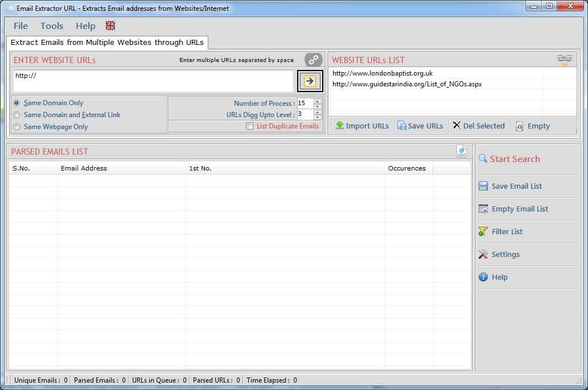588x390 pixels.
Task: Start Search for emails
Action: 509,159
